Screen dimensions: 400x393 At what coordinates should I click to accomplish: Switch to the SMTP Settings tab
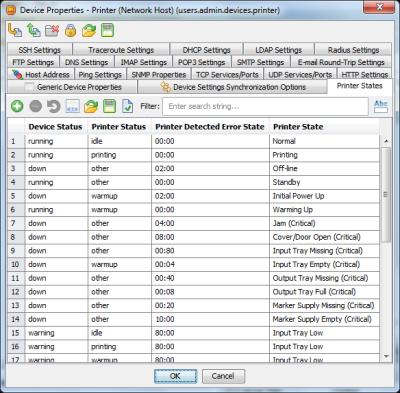tap(260, 62)
